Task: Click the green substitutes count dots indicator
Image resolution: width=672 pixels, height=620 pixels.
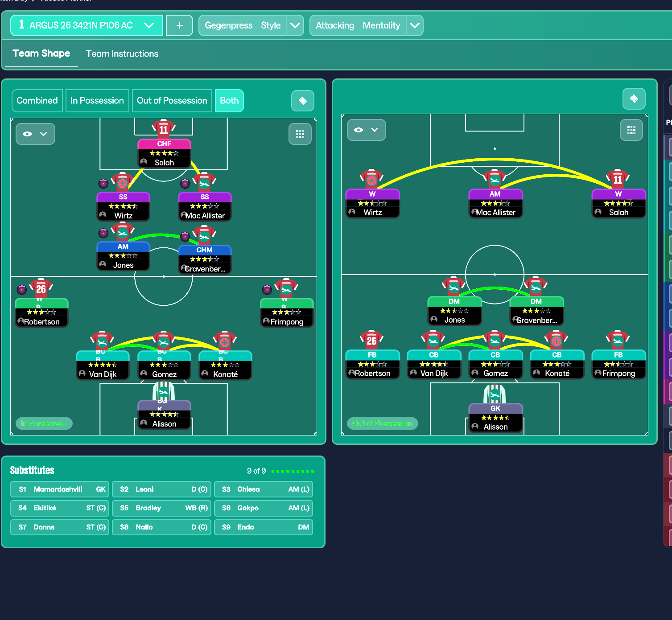Action: click(293, 471)
